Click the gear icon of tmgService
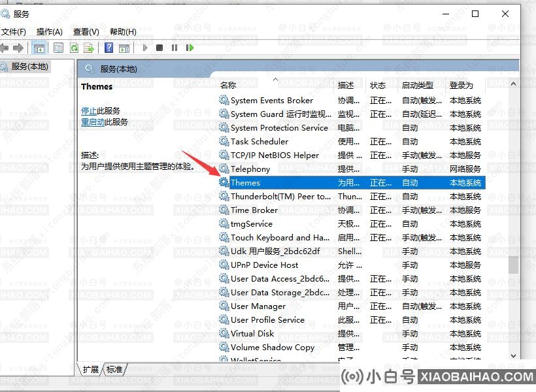Viewport: 536px width, 392px height. [x=224, y=223]
